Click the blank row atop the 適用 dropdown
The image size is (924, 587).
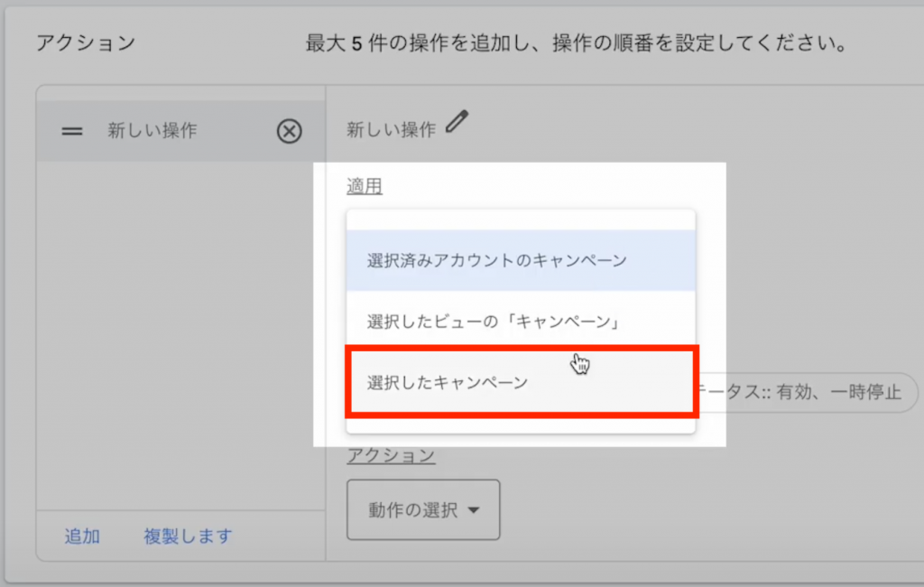521,219
